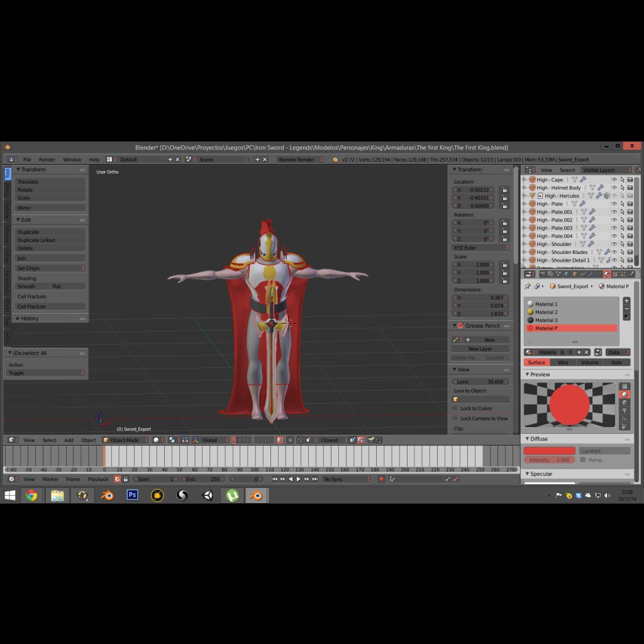644x644 pixels.
Task: Open the Physics tab (bouncing ball icon)
Action: click(631, 275)
